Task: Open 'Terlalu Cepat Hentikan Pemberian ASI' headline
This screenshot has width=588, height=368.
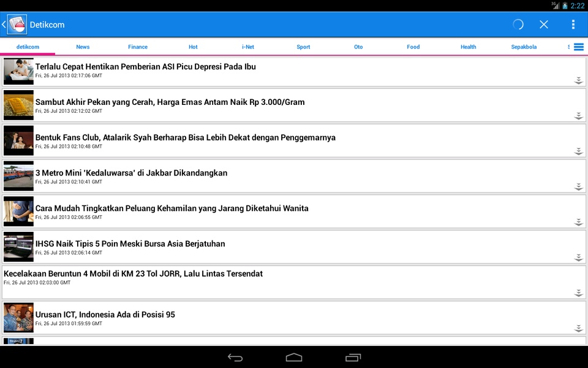Action: click(146, 67)
